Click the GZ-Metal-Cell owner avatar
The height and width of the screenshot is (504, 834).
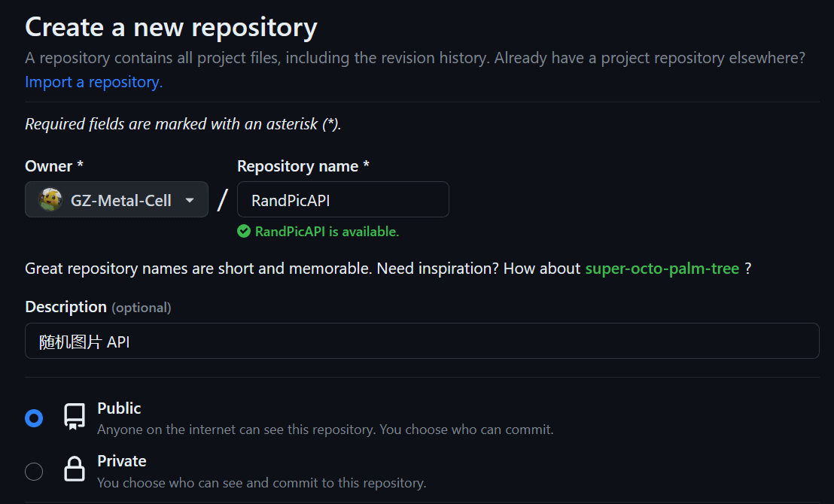click(50, 200)
